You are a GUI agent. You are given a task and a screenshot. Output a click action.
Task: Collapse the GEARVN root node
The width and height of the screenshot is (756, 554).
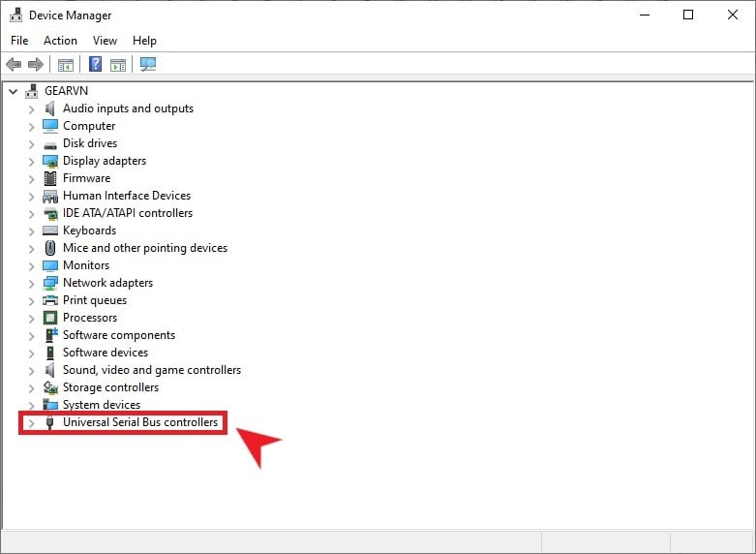(13, 91)
